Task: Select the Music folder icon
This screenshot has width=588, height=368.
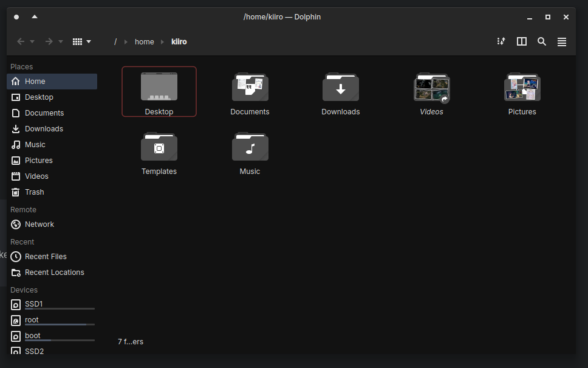Action: pyautogui.click(x=250, y=147)
